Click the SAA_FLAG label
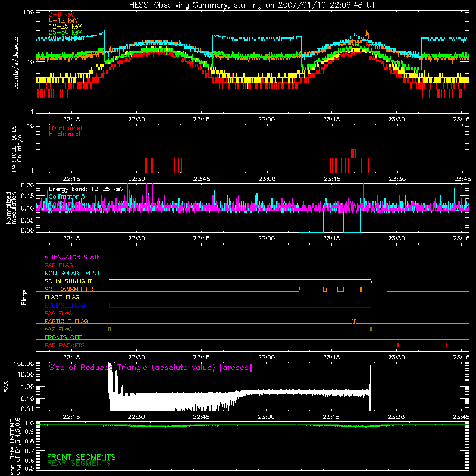476x476 pixels. click(x=58, y=313)
